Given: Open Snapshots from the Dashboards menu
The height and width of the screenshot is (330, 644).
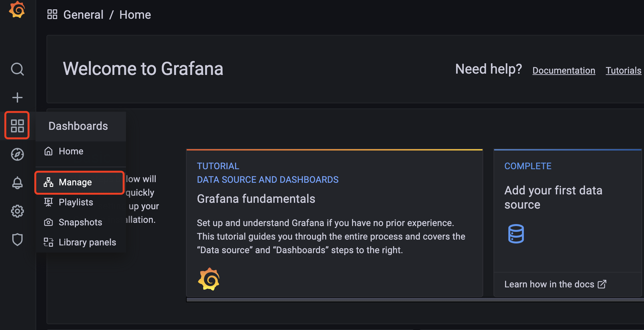Looking at the screenshot, I should [80, 222].
